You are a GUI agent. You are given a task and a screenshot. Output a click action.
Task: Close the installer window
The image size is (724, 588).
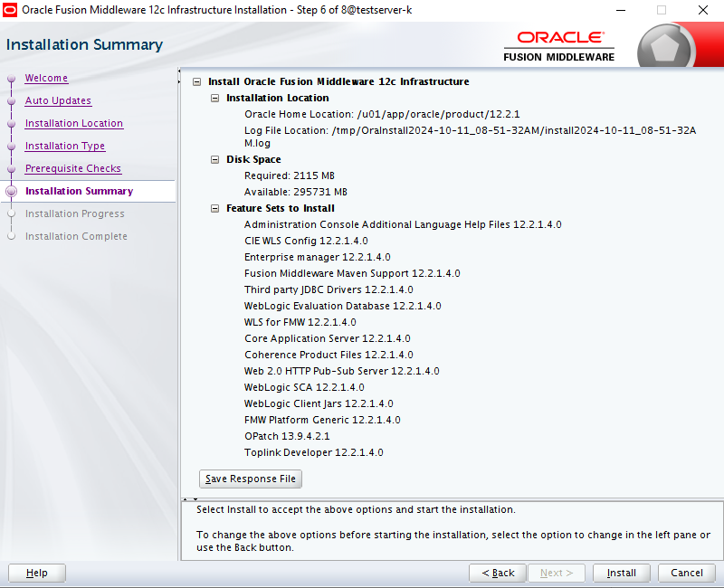coord(703,10)
